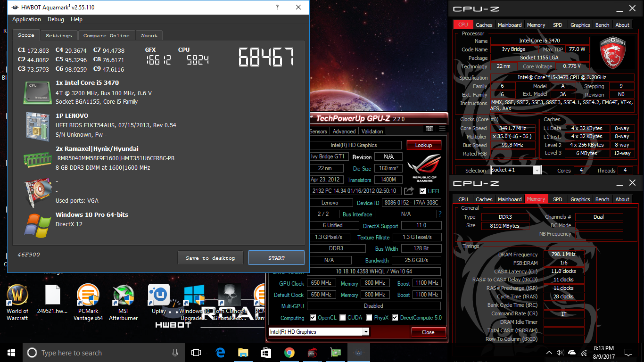644x362 pixels.
Task: Click the green RAM module icon in Aquamark
Action: click(38, 159)
